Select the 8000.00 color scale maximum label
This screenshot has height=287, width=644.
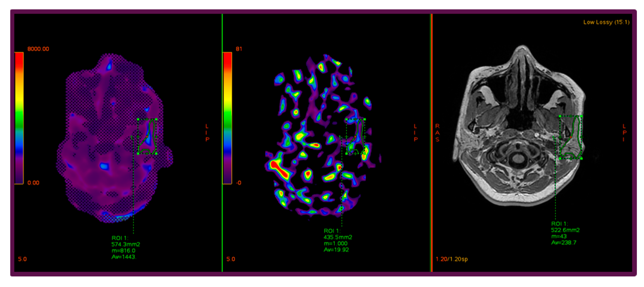coord(38,49)
